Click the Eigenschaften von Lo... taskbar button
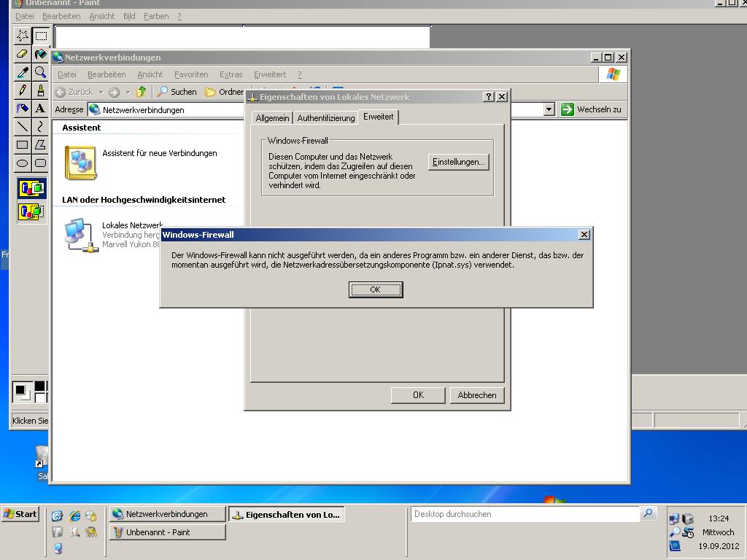This screenshot has width=747, height=560. [x=286, y=514]
